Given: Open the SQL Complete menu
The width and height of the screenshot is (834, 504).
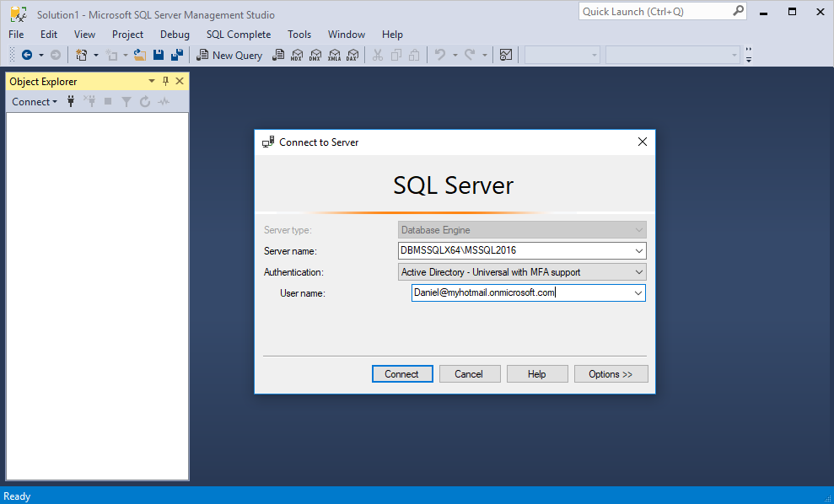Looking at the screenshot, I should pos(239,35).
